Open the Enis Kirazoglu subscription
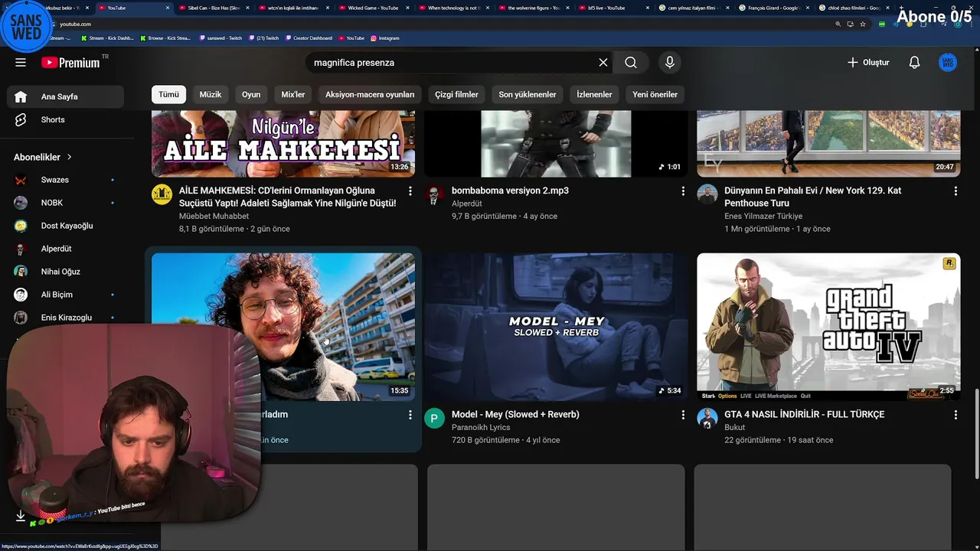The height and width of the screenshot is (551, 980). point(65,318)
